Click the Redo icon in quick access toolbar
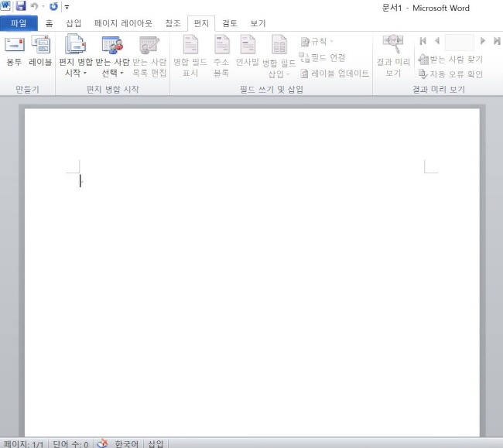 point(53,6)
